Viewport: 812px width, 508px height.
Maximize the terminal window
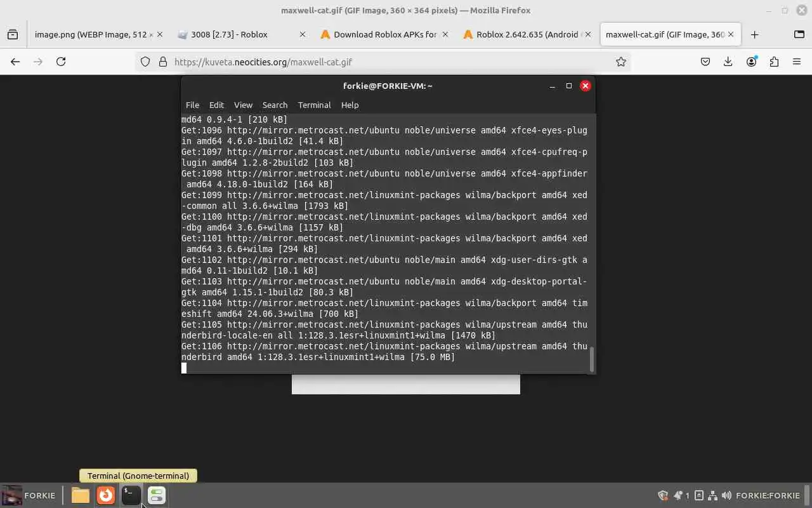click(x=569, y=86)
